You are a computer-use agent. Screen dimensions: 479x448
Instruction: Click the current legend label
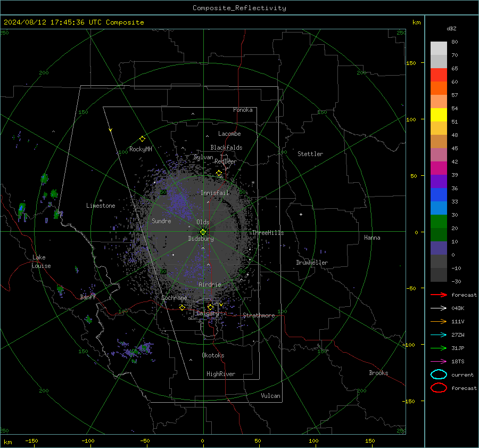click(x=463, y=374)
